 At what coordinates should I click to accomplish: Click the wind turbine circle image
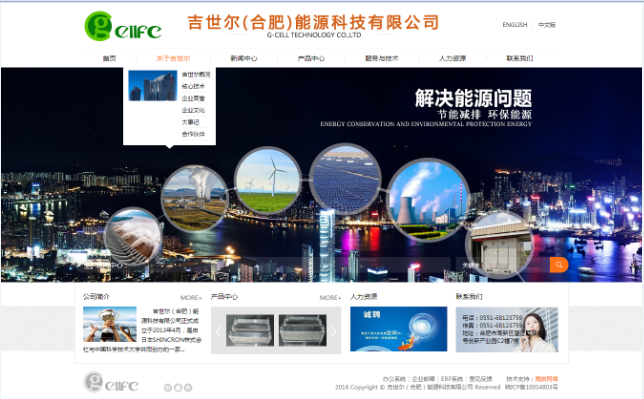268,181
